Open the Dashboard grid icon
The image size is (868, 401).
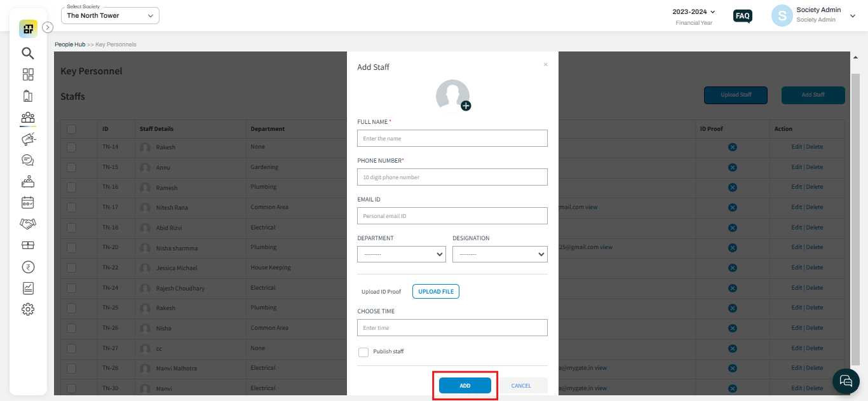click(28, 74)
